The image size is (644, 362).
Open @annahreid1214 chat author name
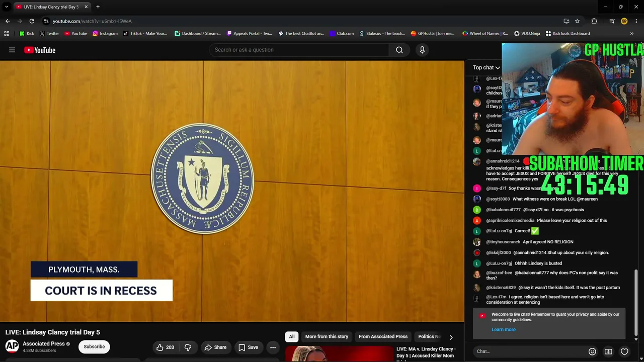[503, 161]
